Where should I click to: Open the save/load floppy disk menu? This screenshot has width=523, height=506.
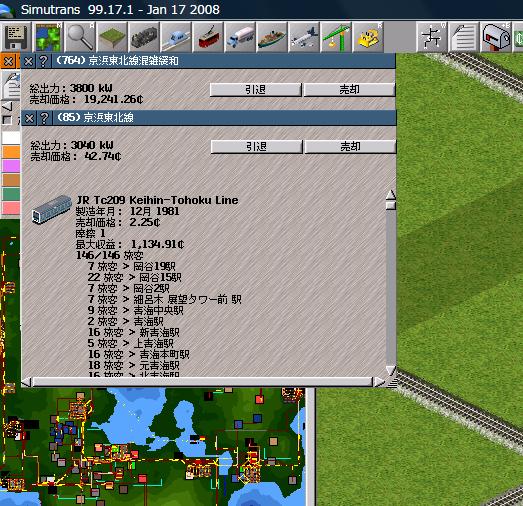[x=15, y=37]
